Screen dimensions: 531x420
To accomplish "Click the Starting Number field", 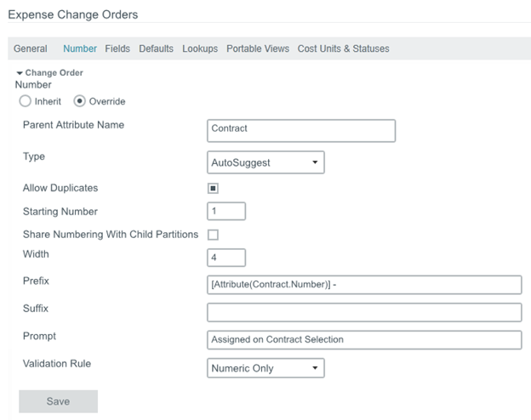I will coord(226,211).
